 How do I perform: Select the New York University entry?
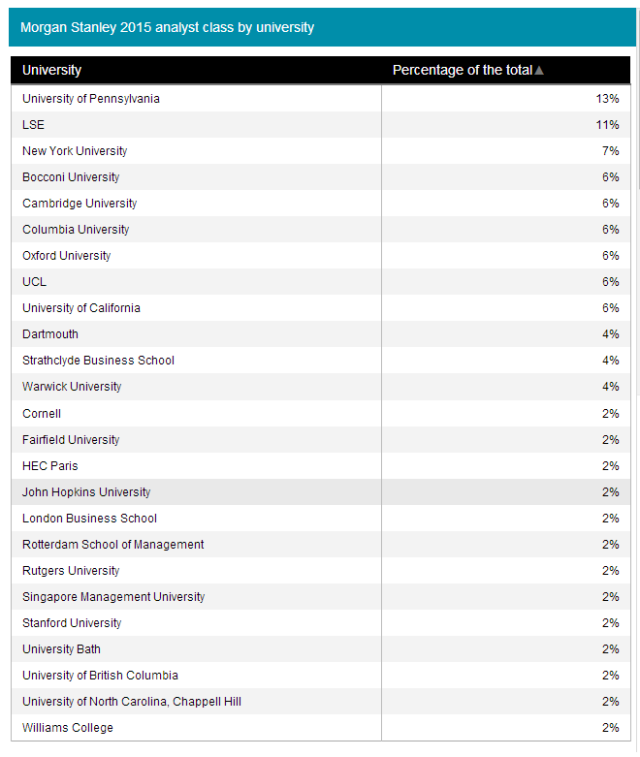pos(75,151)
